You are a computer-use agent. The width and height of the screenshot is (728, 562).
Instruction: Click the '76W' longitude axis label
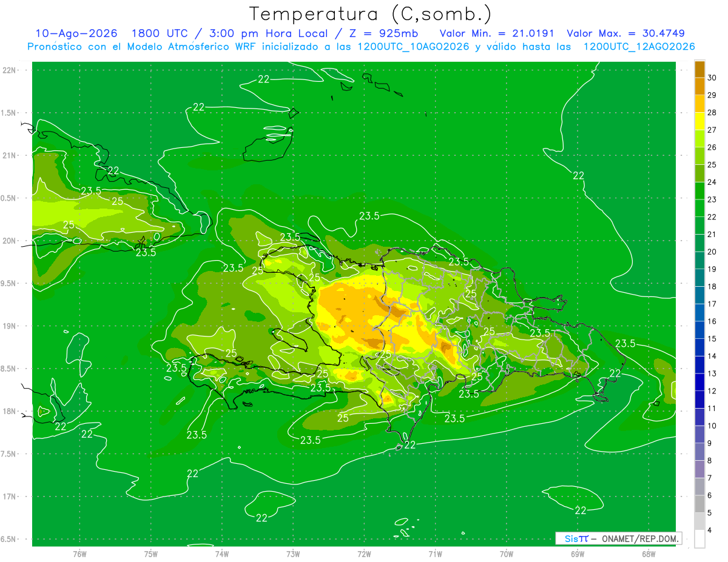click(79, 554)
